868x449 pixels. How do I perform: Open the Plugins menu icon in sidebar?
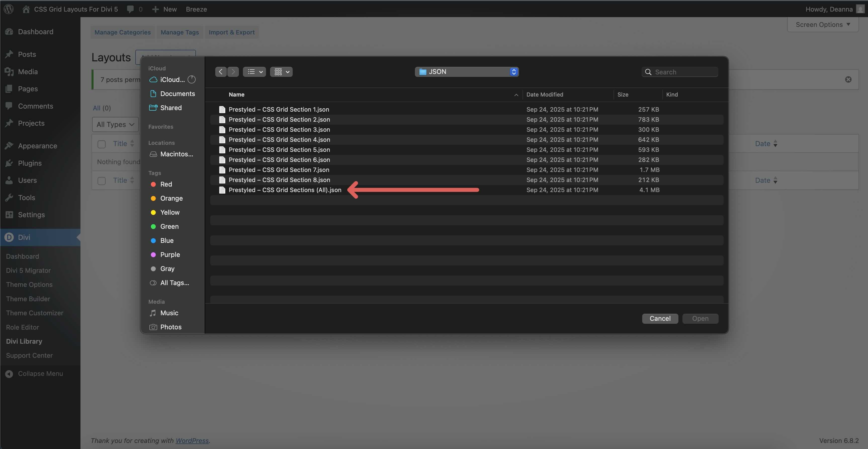click(x=9, y=163)
